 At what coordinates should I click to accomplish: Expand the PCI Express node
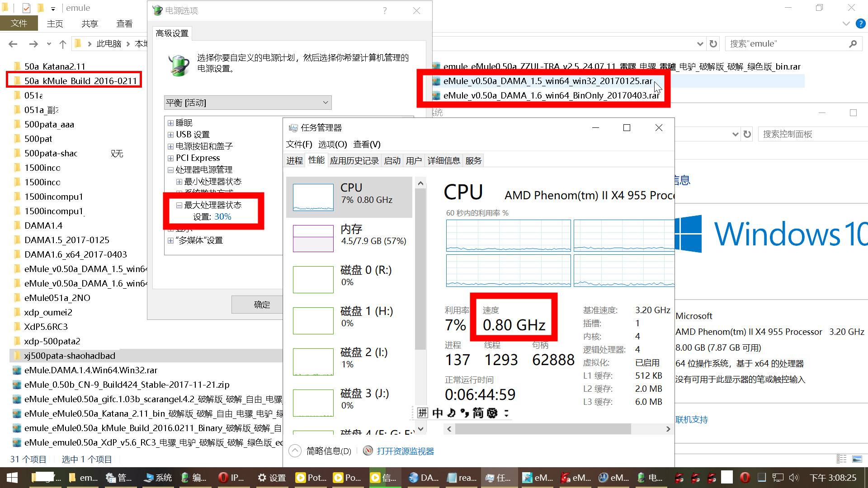[170, 158]
